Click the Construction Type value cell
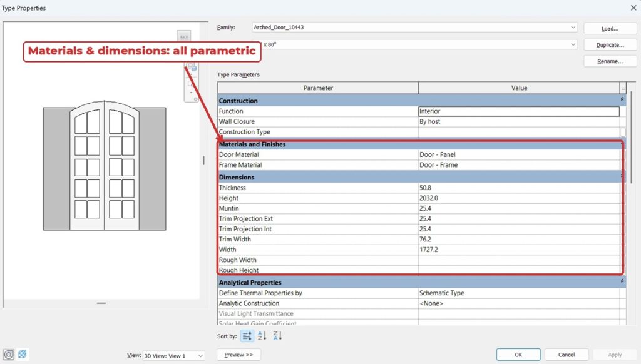The image size is (641, 364). [519, 132]
